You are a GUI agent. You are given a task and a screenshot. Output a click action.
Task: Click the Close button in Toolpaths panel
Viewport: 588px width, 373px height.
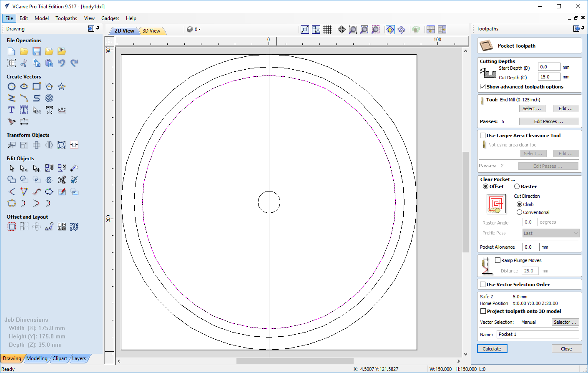point(566,349)
